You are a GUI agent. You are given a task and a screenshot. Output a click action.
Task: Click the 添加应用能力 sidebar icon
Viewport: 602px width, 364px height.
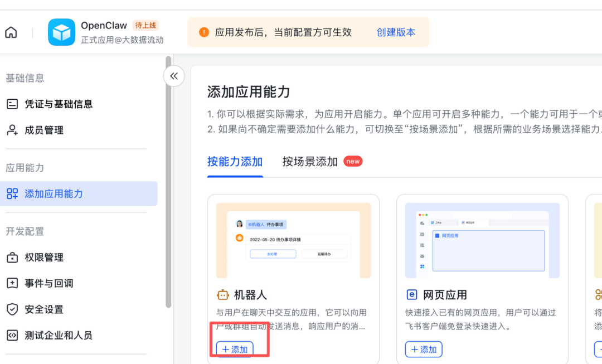pos(13,194)
